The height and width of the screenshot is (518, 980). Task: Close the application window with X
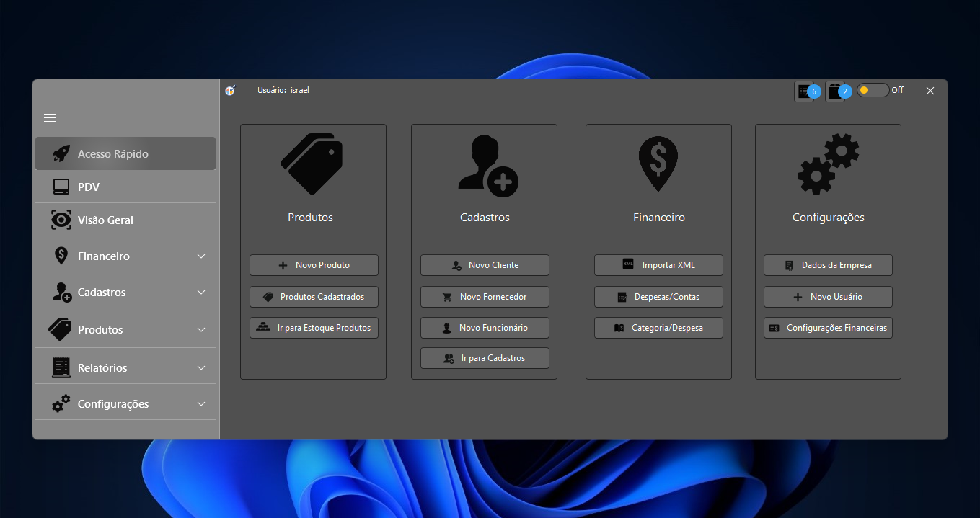click(x=930, y=91)
